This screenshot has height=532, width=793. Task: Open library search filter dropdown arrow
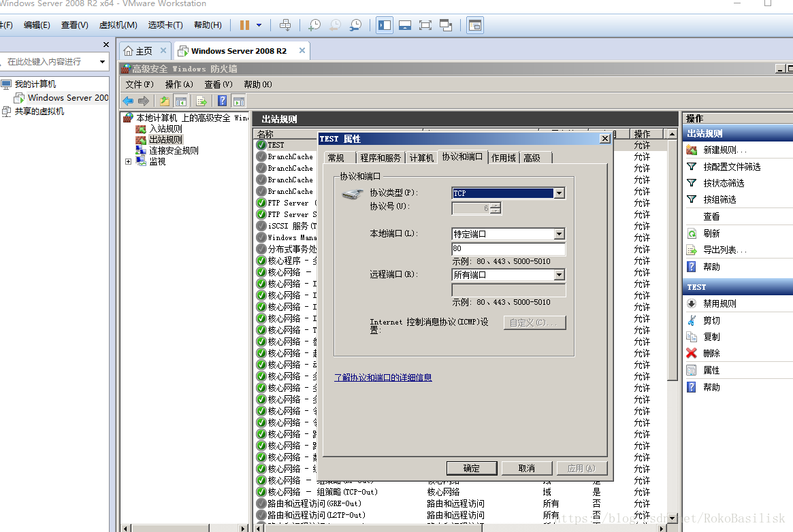pyautogui.click(x=102, y=62)
